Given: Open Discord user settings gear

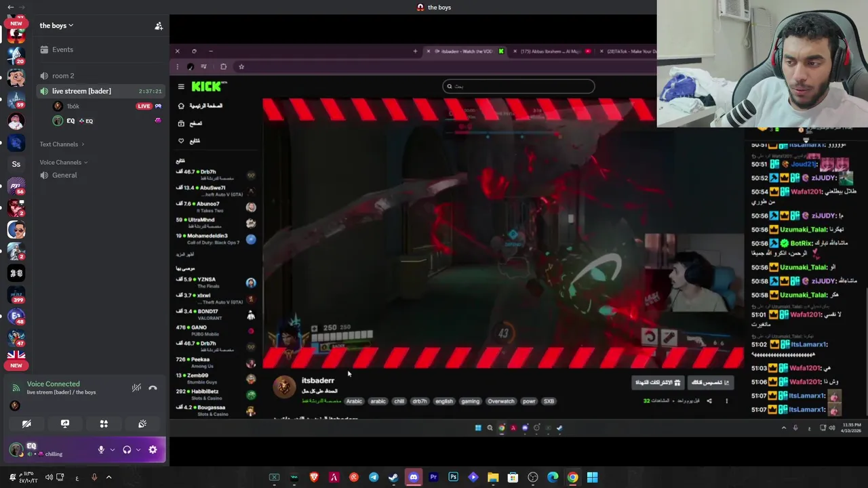Looking at the screenshot, I should pos(153,449).
